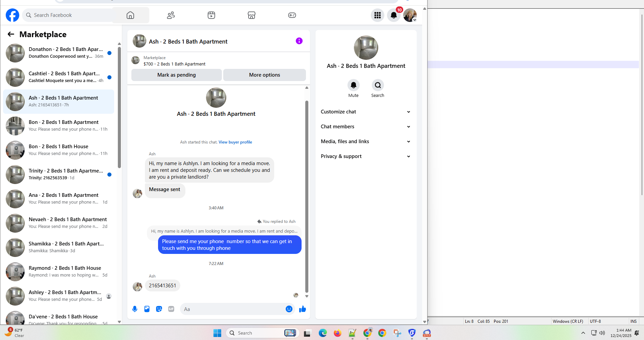The height and width of the screenshot is (340, 644).
Task: Click into the Aa message input field
Action: [233, 309]
